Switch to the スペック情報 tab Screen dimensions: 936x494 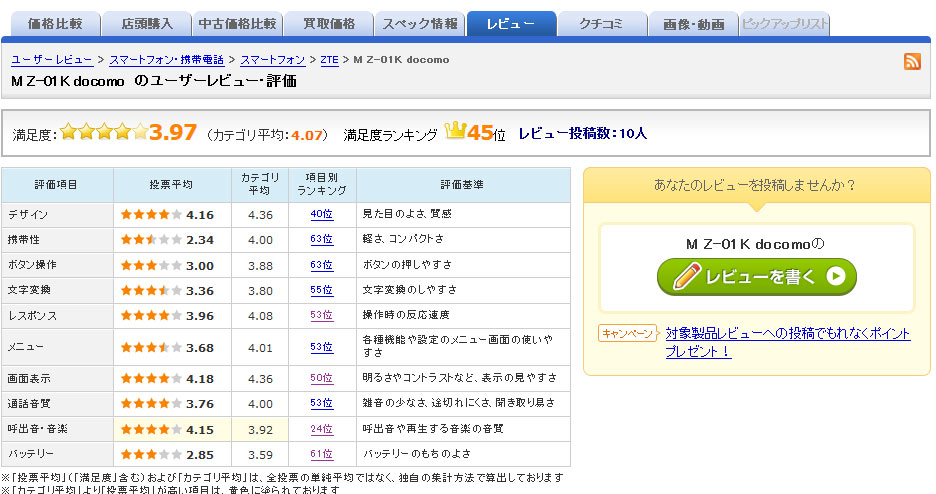419,24
